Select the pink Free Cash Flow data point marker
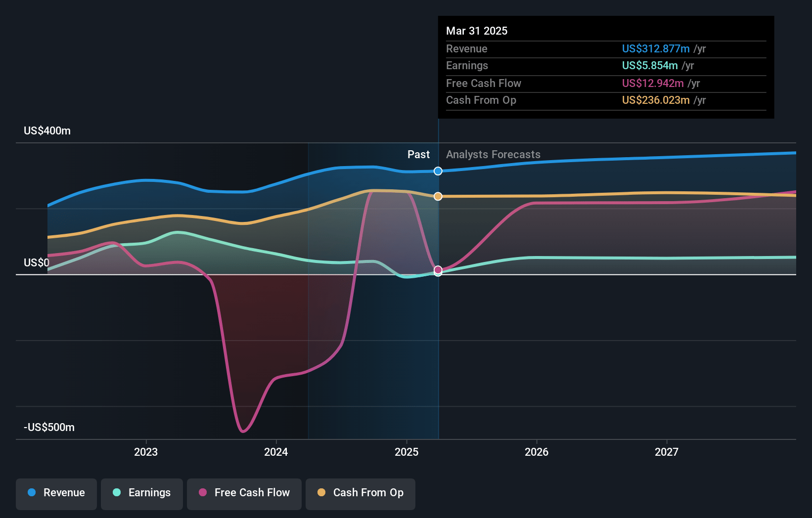The image size is (812, 518). 438,270
